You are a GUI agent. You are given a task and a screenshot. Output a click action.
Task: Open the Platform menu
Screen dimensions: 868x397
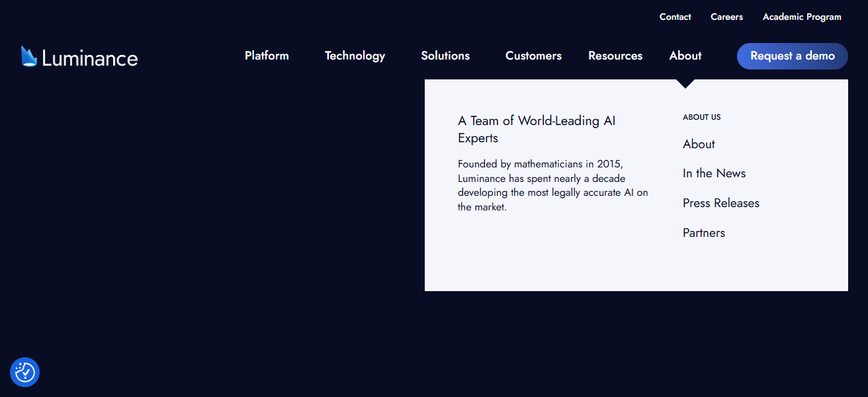(x=267, y=56)
